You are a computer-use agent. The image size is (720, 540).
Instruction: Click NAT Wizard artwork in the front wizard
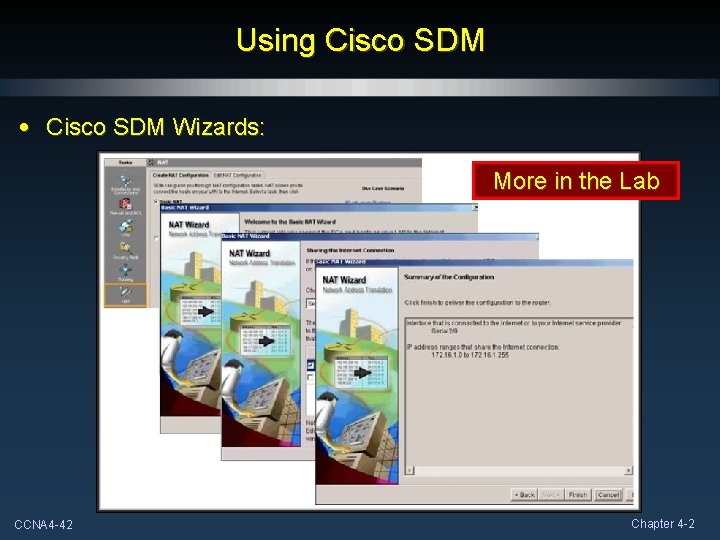coord(357,375)
